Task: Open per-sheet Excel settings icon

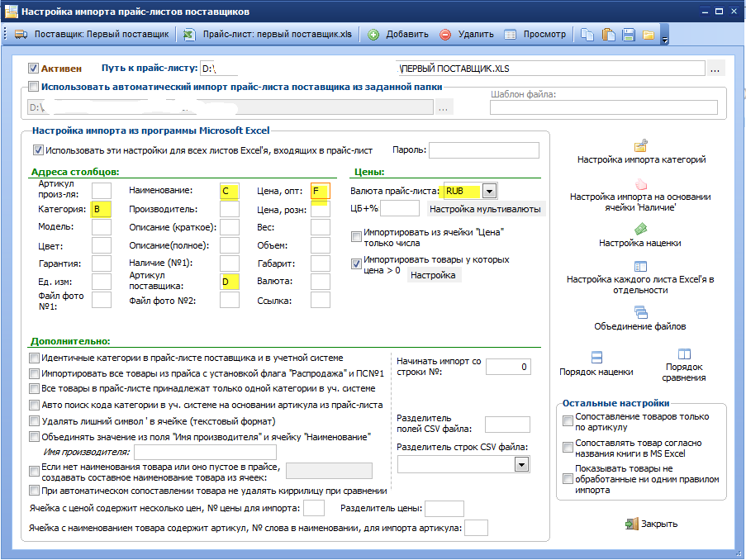Action: 641,267
